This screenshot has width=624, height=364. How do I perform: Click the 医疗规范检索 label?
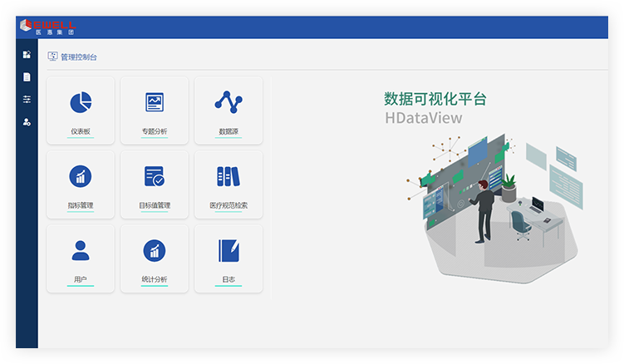228,205
